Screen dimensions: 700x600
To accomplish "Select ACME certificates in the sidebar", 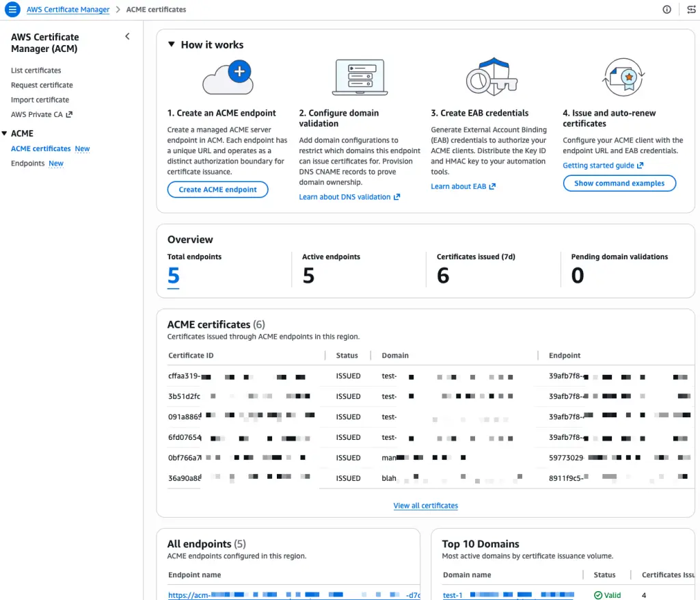I will 40,148.
